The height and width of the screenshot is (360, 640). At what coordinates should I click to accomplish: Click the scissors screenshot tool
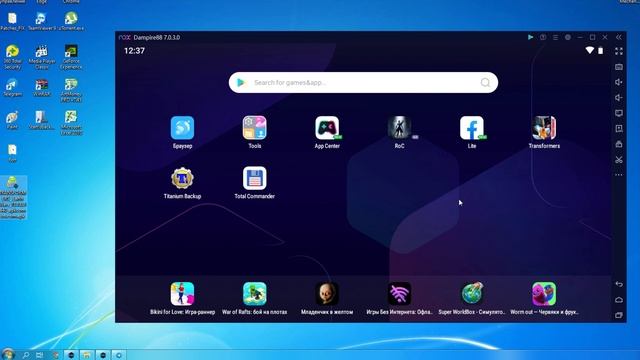coord(619,160)
